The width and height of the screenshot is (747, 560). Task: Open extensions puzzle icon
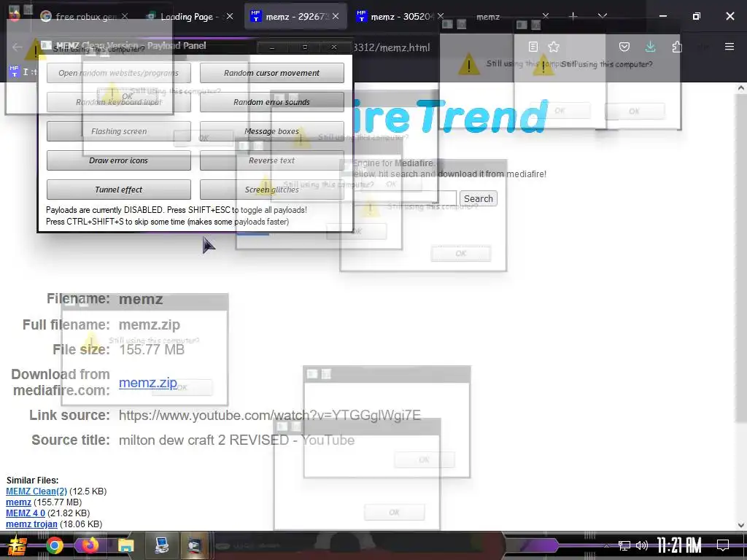click(677, 47)
